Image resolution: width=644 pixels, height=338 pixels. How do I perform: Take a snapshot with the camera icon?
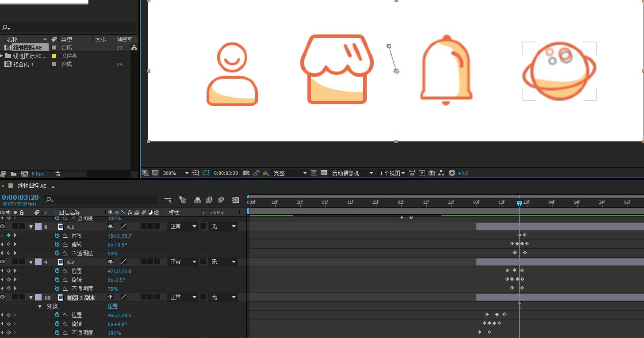[246, 173]
